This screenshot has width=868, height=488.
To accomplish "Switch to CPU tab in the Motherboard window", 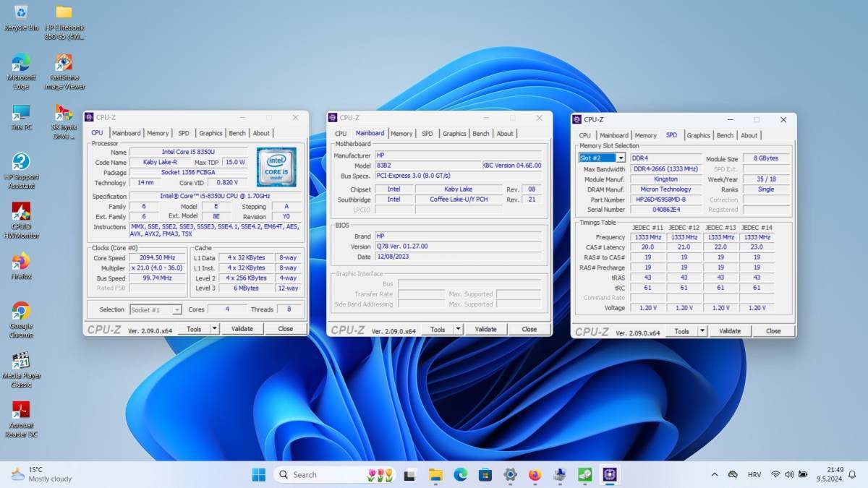I will coord(341,133).
